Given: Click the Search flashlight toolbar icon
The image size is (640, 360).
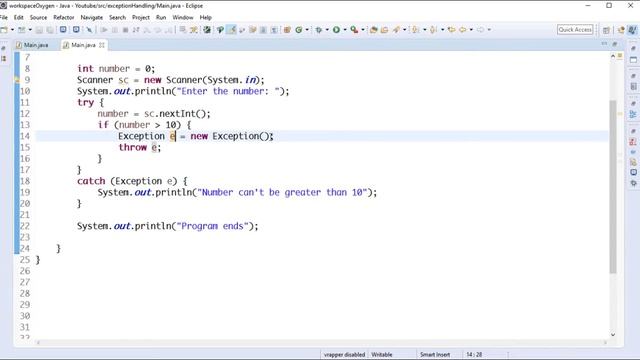Looking at the screenshot, I should click(396, 30).
